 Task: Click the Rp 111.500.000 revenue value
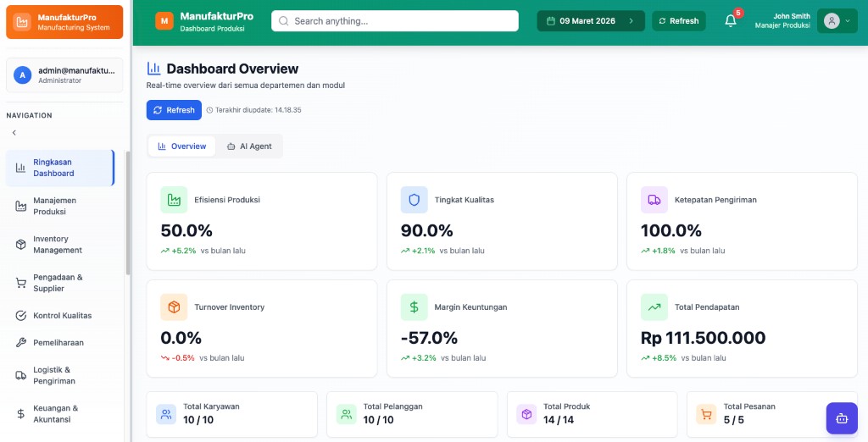(x=703, y=338)
